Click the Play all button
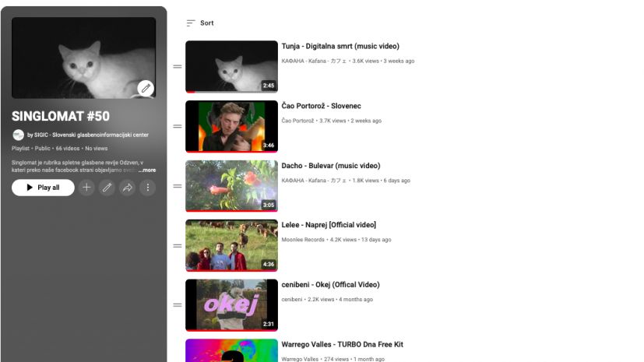Viewport: 644px width, 362px height. (x=43, y=188)
